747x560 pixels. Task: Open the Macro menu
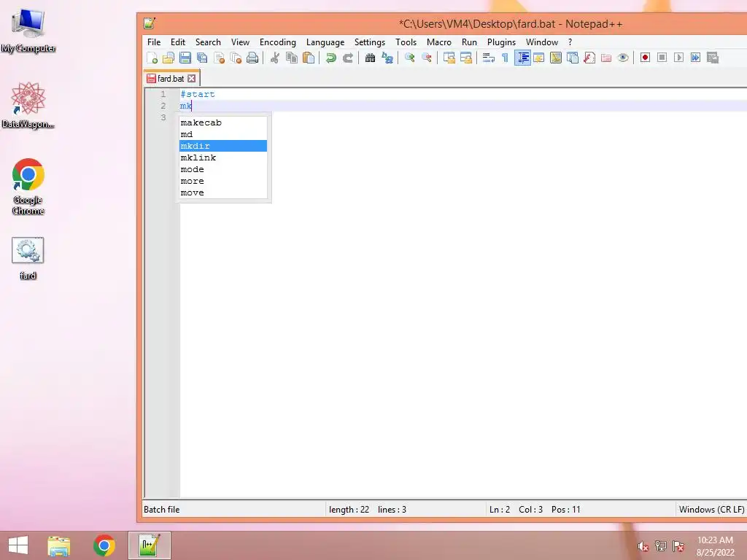click(x=438, y=42)
